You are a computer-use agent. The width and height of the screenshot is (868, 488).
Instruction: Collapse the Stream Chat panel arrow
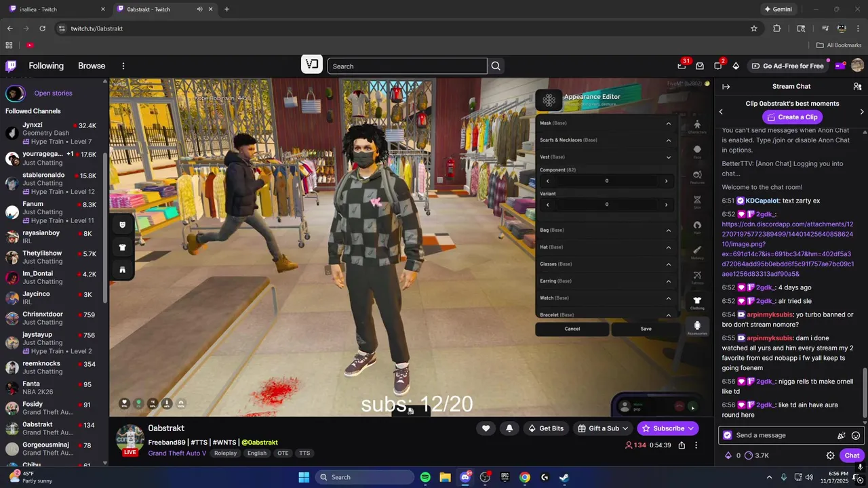pos(726,87)
